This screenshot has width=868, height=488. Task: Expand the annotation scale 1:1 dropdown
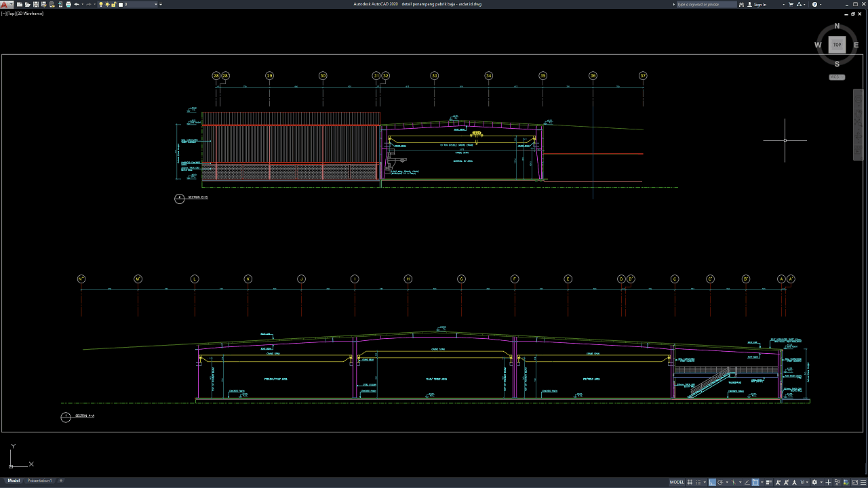(x=804, y=482)
